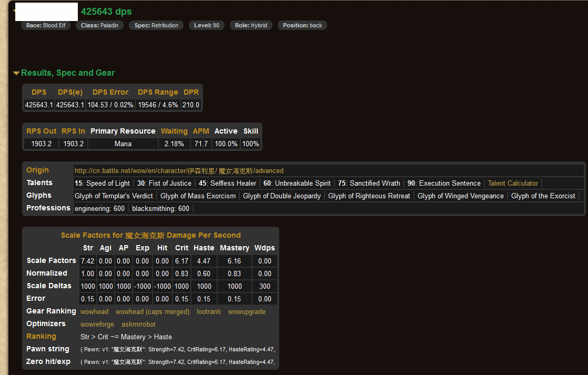Select the ranking text Str > Crit ~= Mastery > Haste

[126, 337]
